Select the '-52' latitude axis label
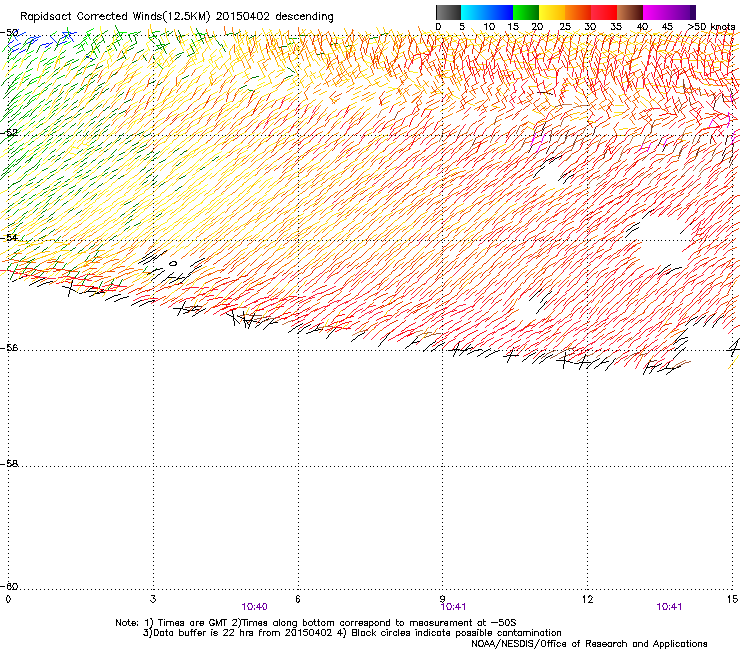The image size is (740, 650). (9, 132)
